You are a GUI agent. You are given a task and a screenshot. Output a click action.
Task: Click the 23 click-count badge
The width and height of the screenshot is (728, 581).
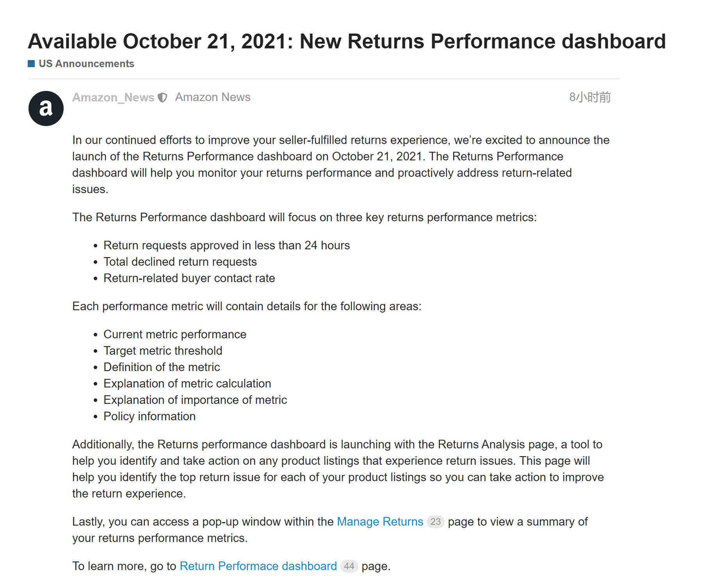point(436,522)
